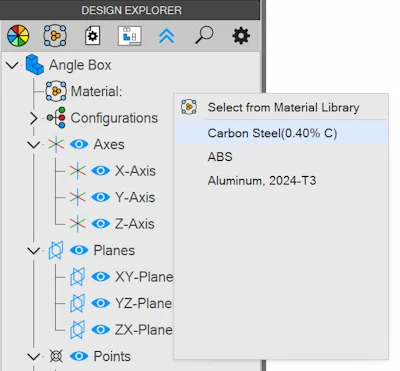Hide the Y-Axis

[x=101, y=197]
